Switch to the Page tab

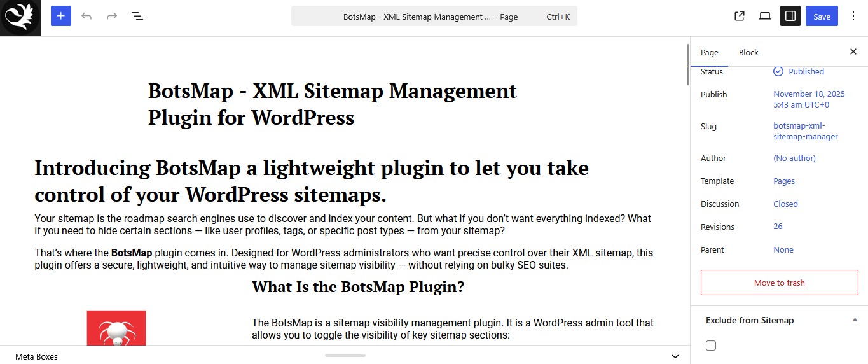[710, 53]
